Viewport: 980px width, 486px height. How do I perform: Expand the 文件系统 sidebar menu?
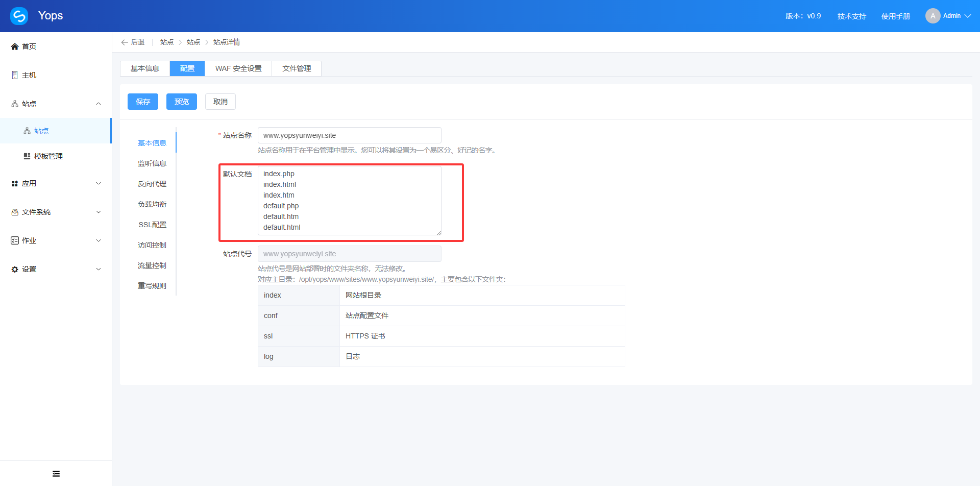tap(99, 212)
